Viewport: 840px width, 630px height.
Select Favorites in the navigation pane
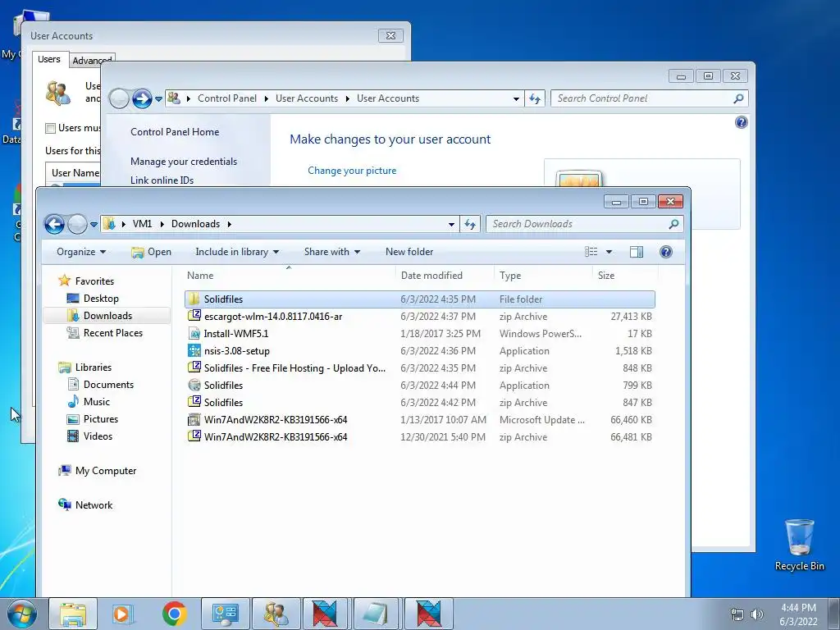tap(87, 281)
